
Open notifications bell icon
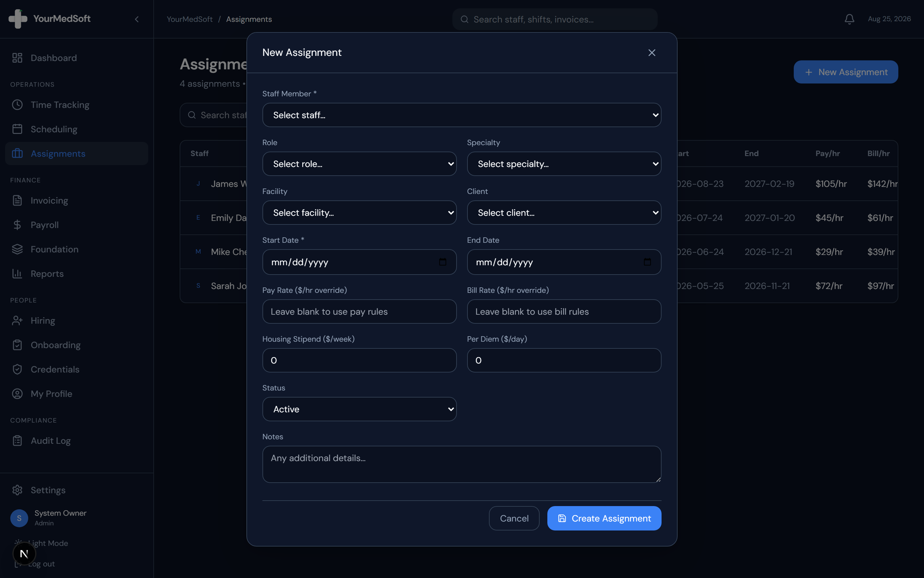tap(849, 19)
